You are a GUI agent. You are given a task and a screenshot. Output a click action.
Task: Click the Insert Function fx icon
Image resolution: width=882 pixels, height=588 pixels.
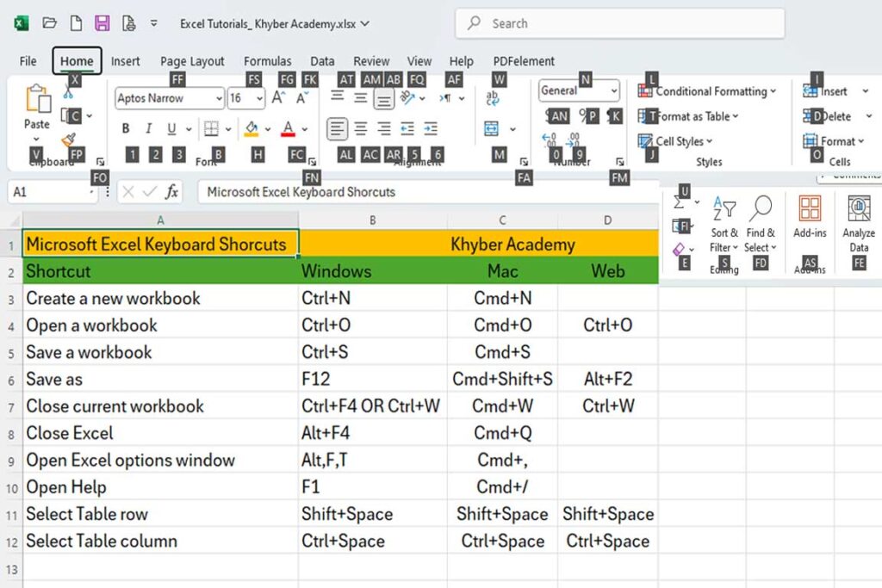coord(171,192)
